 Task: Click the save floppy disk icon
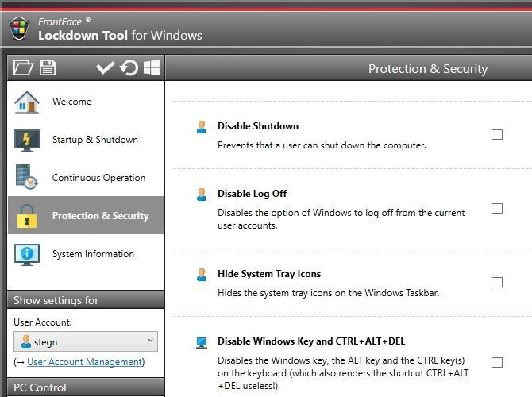tap(48, 68)
